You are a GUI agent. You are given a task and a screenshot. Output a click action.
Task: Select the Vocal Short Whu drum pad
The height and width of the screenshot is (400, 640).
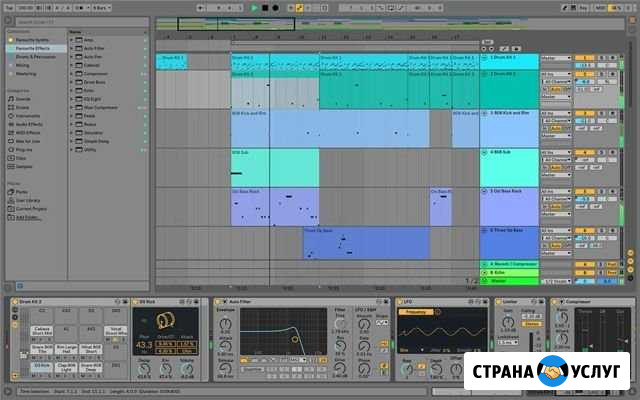(116, 331)
